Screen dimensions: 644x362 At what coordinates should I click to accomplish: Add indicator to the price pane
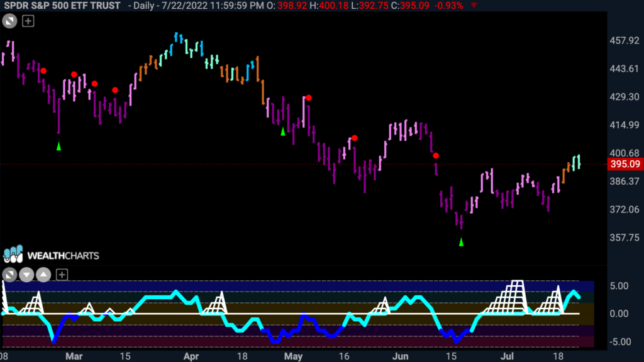(28, 21)
